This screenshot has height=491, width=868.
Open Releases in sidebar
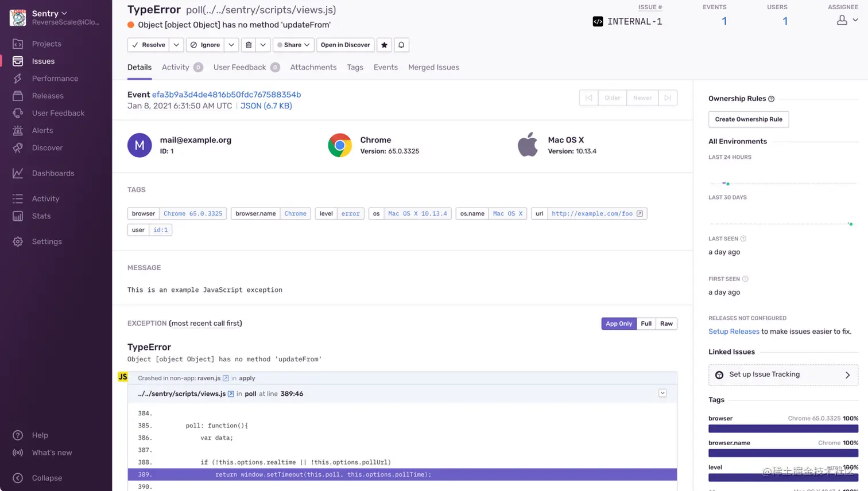click(x=48, y=96)
